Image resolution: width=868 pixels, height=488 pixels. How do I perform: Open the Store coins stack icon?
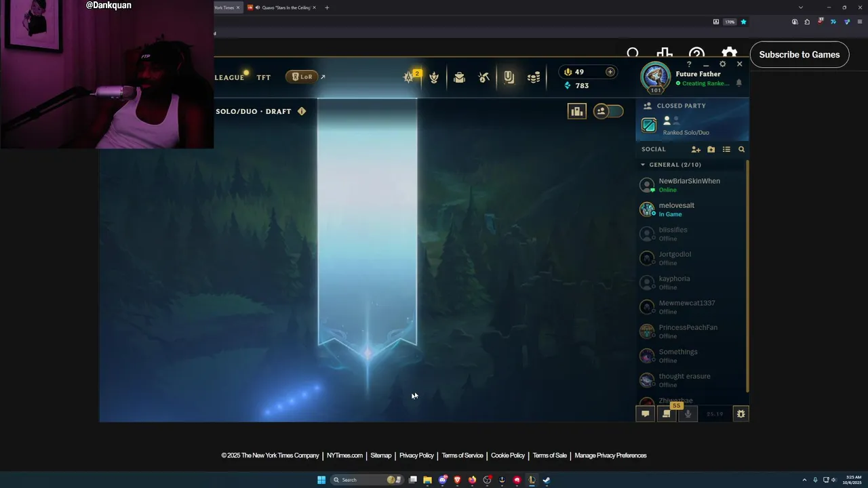[534, 77]
